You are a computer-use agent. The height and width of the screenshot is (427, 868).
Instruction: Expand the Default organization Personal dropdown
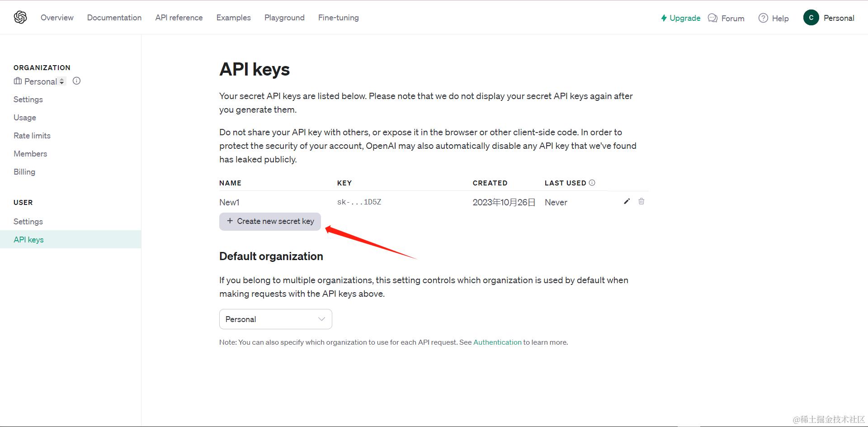tap(276, 319)
